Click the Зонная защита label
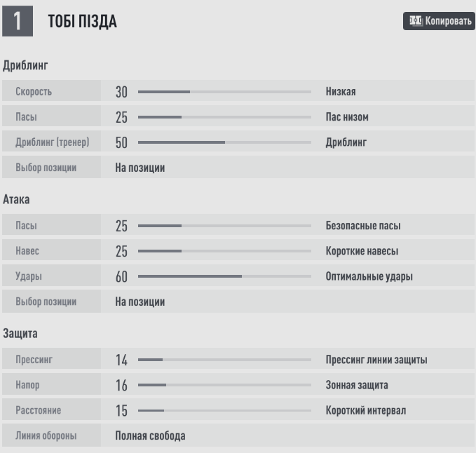Image resolution: width=476 pixels, height=453 pixels. coord(356,385)
